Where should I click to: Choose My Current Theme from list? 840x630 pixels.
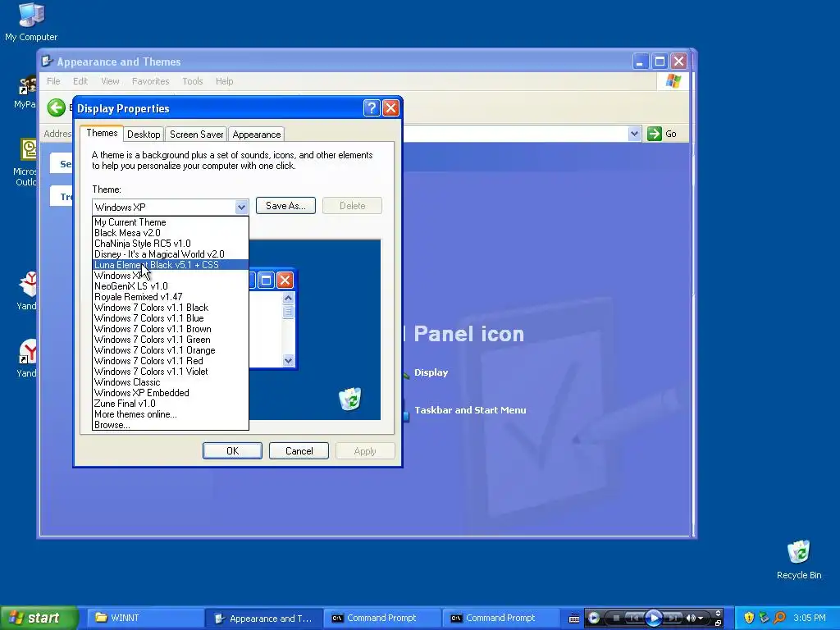tap(171, 221)
